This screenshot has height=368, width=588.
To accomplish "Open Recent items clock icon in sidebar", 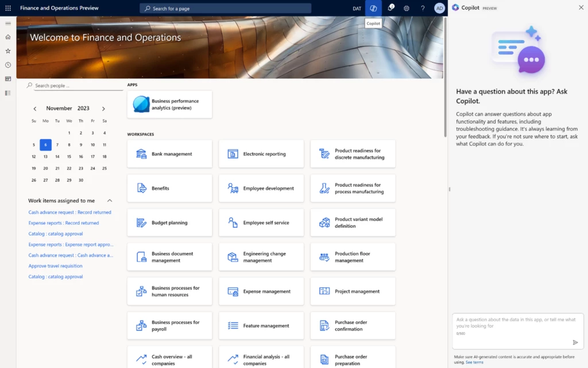I will pos(7,65).
